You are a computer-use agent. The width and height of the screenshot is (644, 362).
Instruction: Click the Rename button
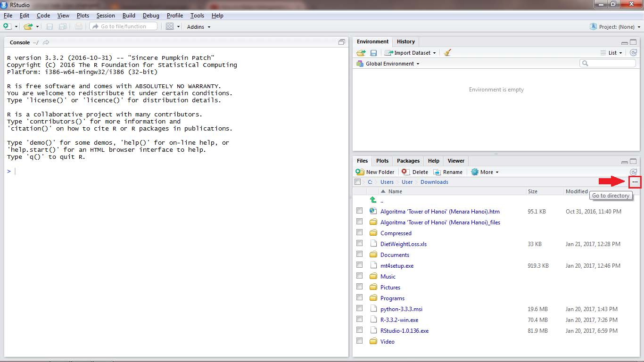tap(448, 172)
